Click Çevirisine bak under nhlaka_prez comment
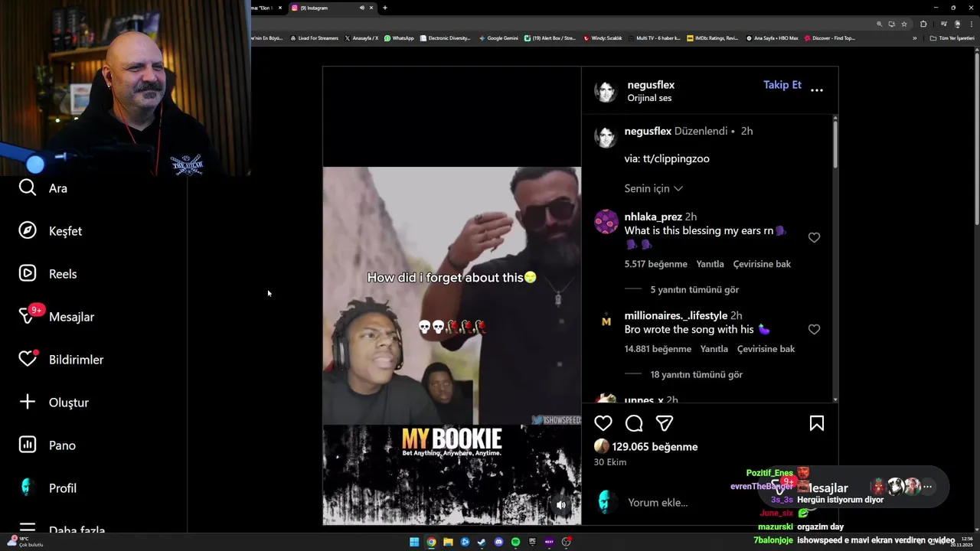The height and width of the screenshot is (551, 980). [x=762, y=264]
